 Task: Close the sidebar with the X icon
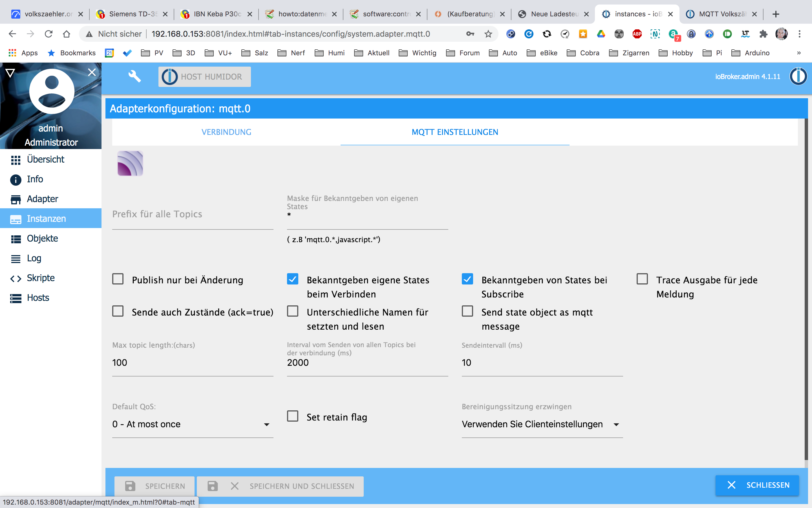[x=92, y=72]
